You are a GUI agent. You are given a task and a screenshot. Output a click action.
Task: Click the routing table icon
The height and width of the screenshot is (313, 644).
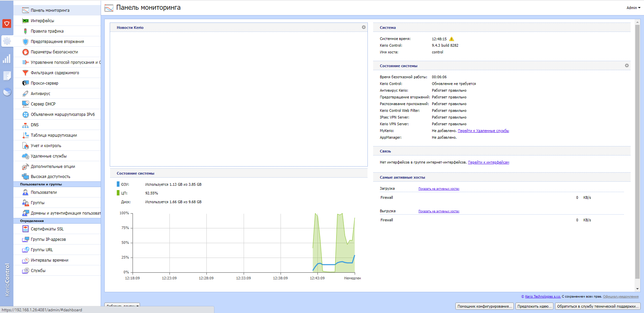click(25, 135)
